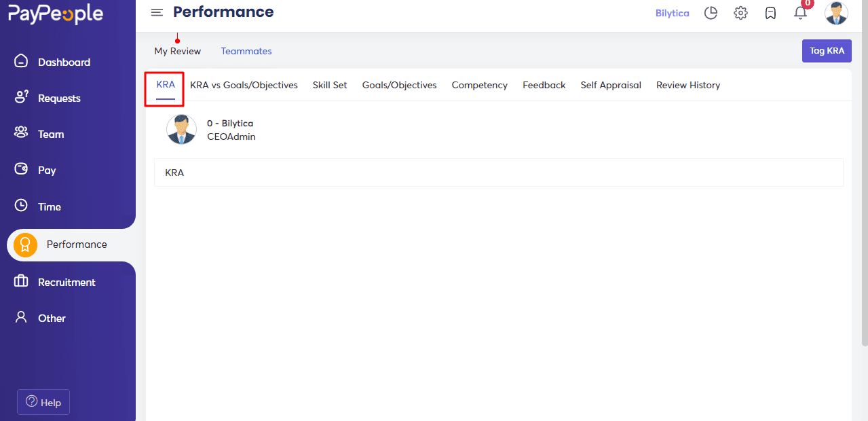The width and height of the screenshot is (868, 421).
Task: Click the Tag KRA button
Action: click(827, 51)
